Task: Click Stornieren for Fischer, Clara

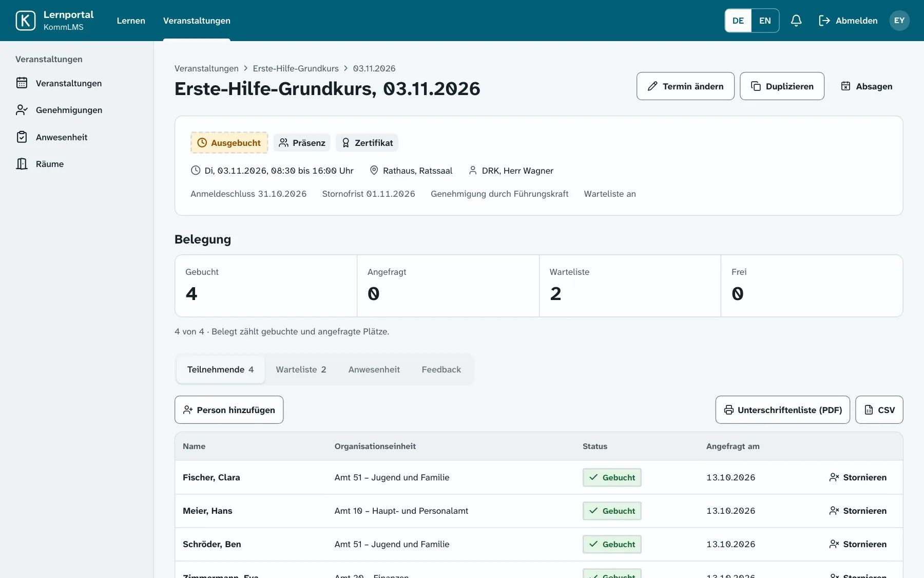Action: (x=858, y=477)
